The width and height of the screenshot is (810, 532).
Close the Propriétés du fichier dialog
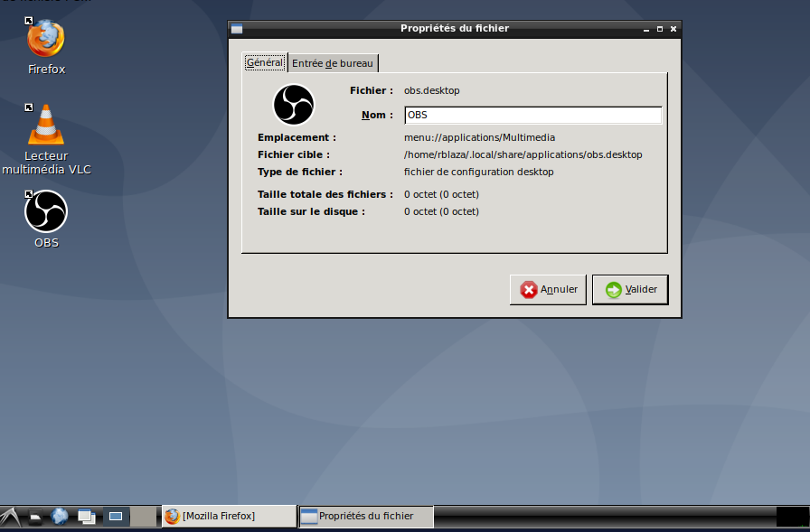[673, 29]
